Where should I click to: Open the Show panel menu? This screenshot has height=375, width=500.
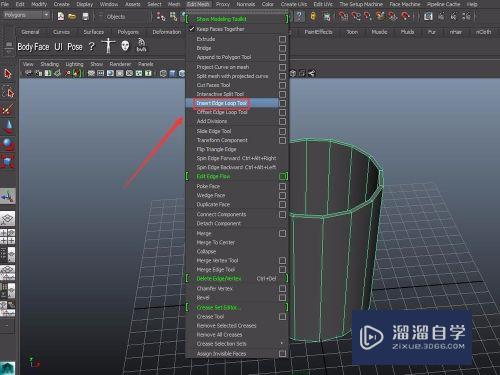coord(96,64)
